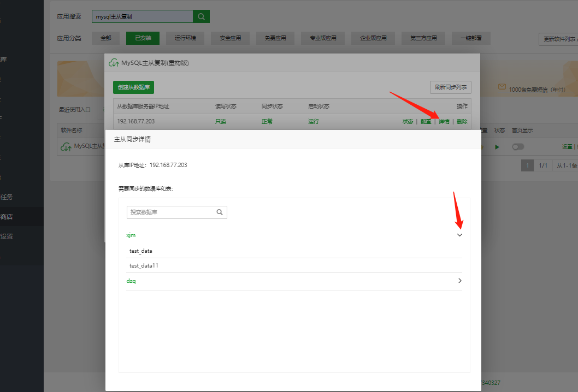
Task: Click the 1000条免费短信 banner text
Action: tap(536, 90)
